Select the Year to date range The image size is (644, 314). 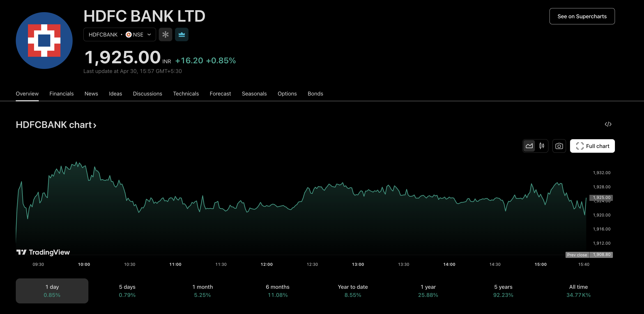(353, 291)
